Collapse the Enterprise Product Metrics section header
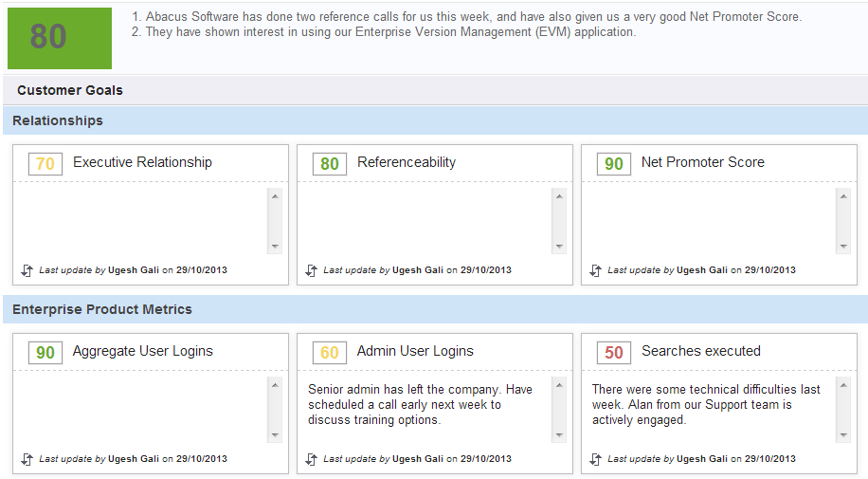This screenshot has height=479, width=868. click(102, 309)
